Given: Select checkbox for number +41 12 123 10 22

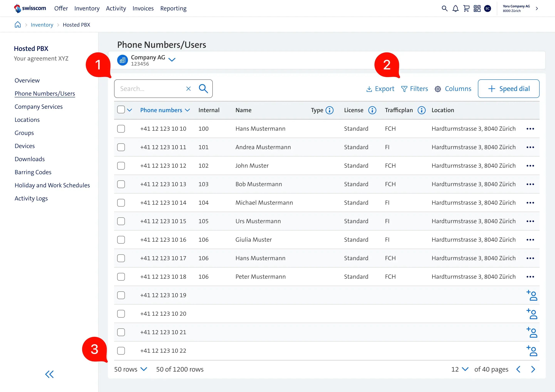Looking at the screenshot, I should [x=121, y=351].
